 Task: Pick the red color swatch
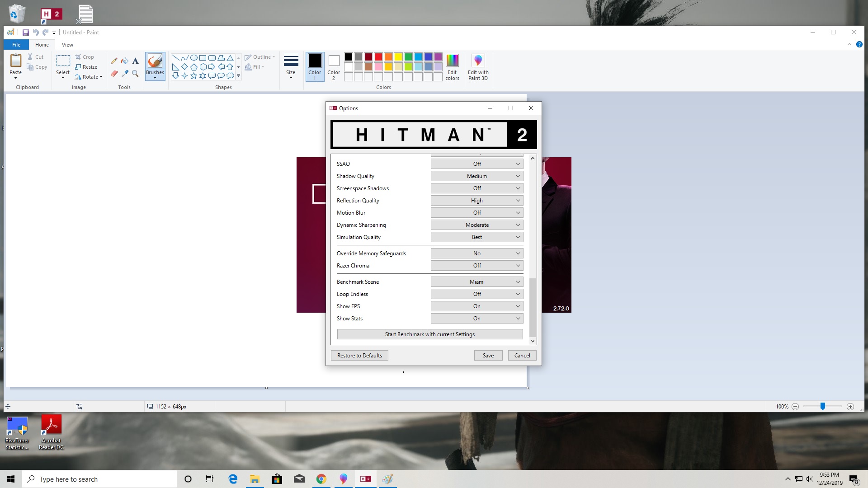(x=378, y=57)
